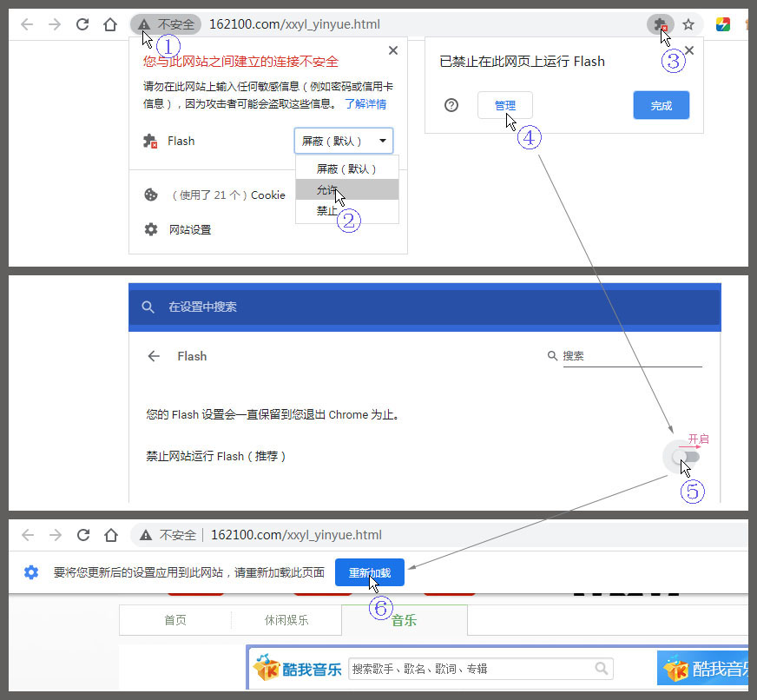This screenshot has width=757, height=700.
Task: Pick 屏蔽（默认）option in the dropdown list
Action: pyautogui.click(x=346, y=168)
